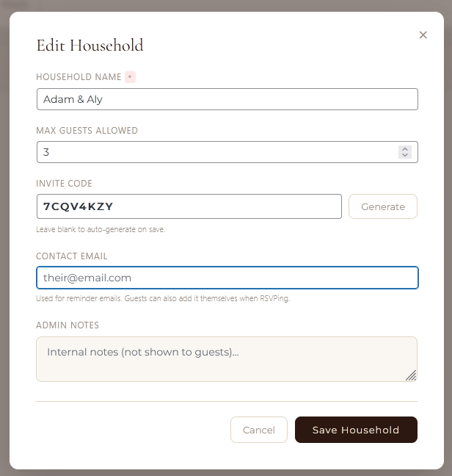The height and width of the screenshot is (476, 452).
Task: Select the Invite Code text box
Action: pos(189,206)
